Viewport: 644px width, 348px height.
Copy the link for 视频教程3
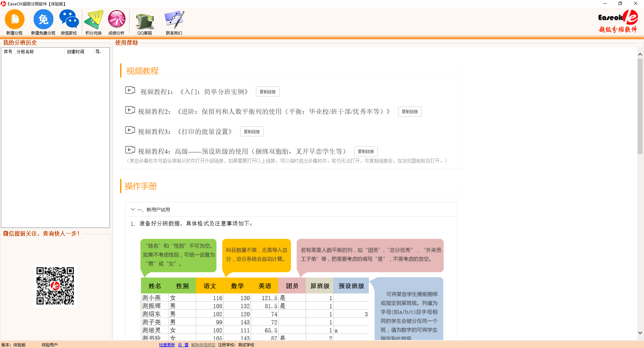click(252, 132)
